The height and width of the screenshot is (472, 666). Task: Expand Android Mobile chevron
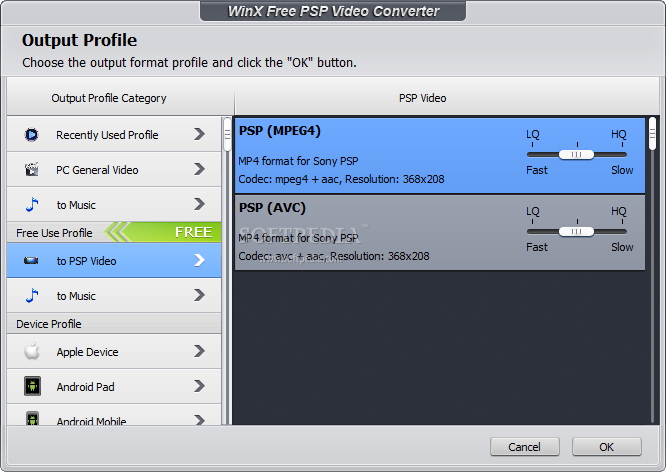(199, 420)
